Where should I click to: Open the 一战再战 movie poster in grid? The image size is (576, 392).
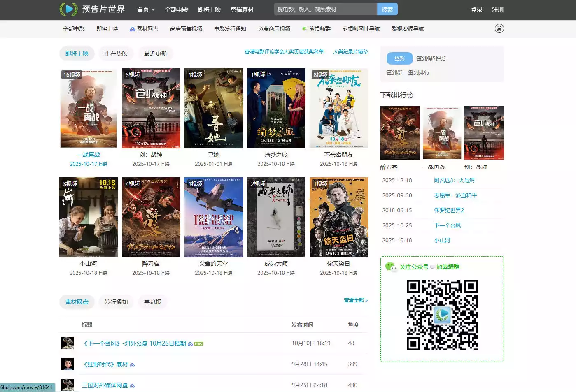(89, 108)
